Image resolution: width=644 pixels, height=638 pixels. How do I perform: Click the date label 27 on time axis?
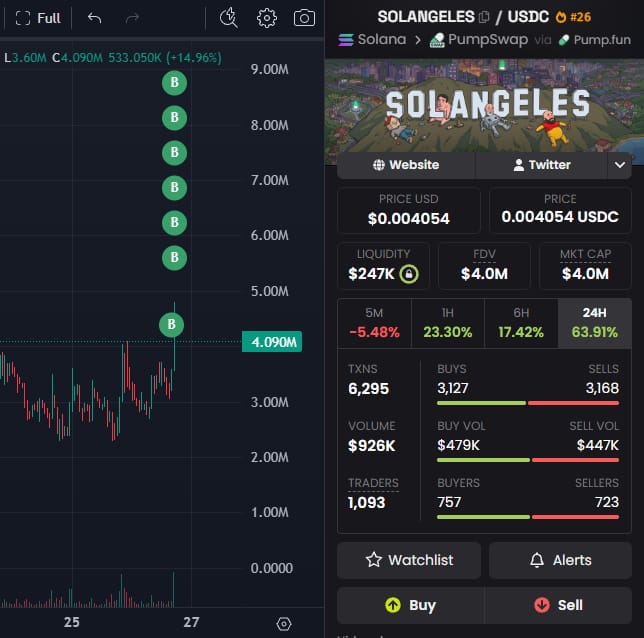(x=191, y=622)
